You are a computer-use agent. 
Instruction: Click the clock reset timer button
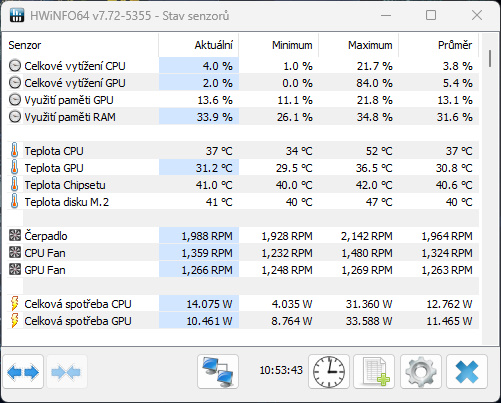(329, 371)
